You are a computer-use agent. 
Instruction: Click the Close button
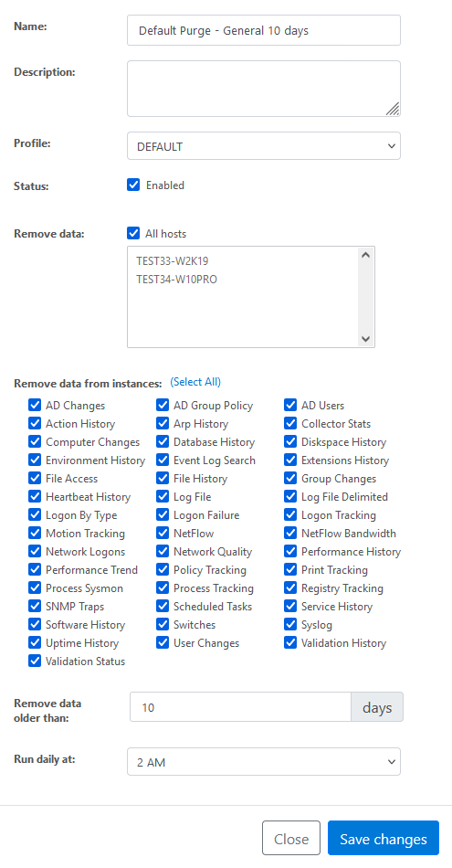coord(291,838)
